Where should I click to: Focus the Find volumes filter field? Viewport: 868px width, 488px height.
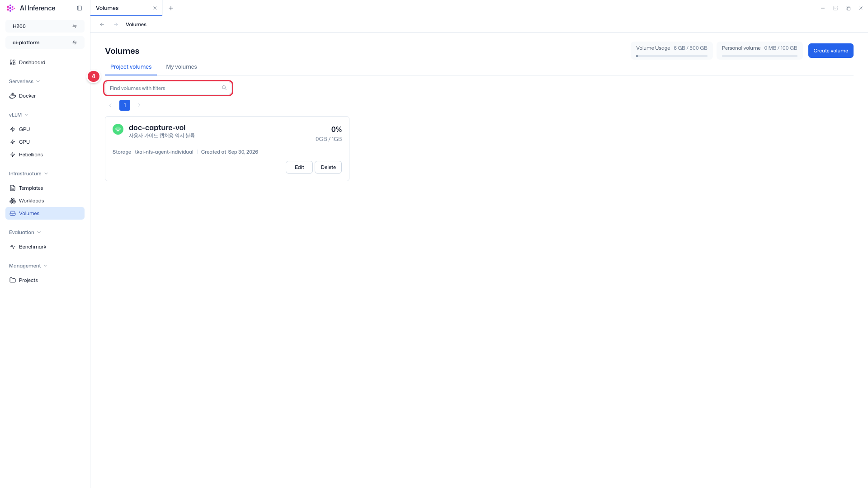168,88
